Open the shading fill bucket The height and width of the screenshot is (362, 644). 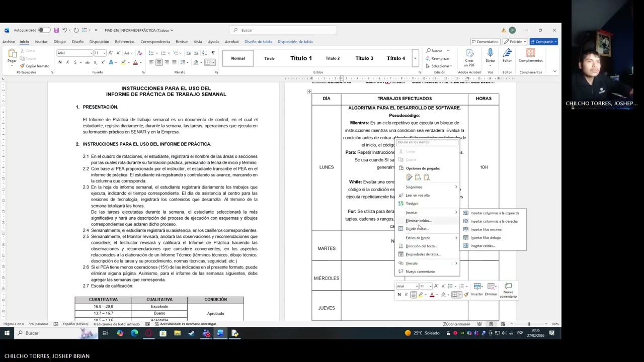(196, 62)
